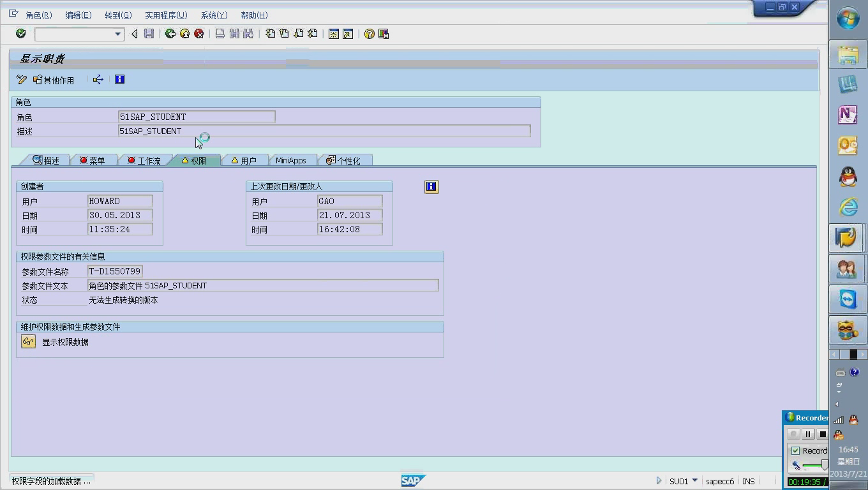
Task: Switch to the 描述 tab
Action: coord(46,161)
